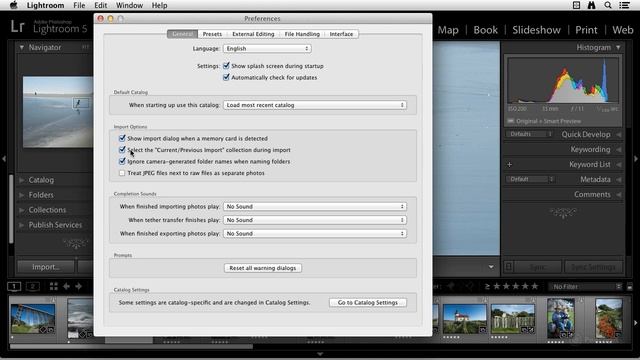Open the Edit menu
Image resolution: width=640 pixels, height=360 pixels.
tap(100, 5)
